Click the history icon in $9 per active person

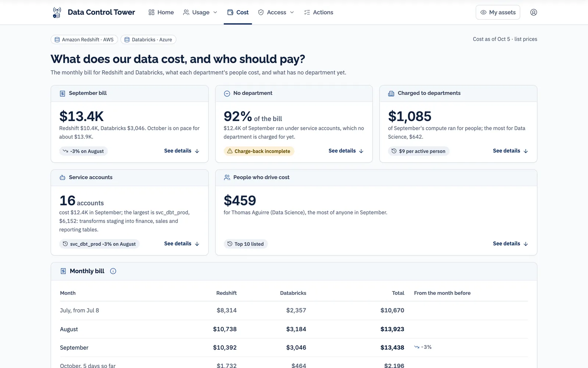coord(394,151)
